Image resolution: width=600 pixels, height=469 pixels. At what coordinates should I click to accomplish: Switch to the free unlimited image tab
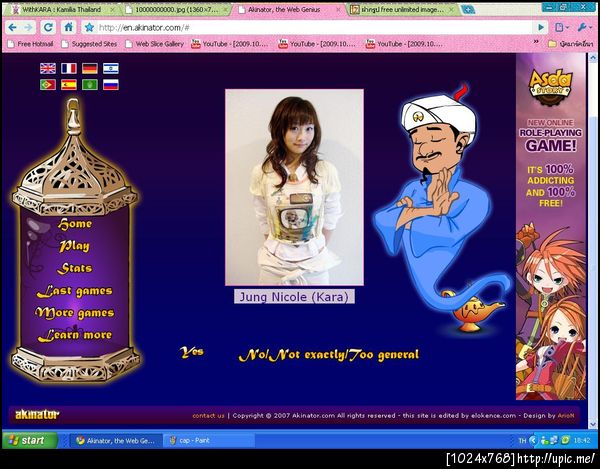point(403,10)
